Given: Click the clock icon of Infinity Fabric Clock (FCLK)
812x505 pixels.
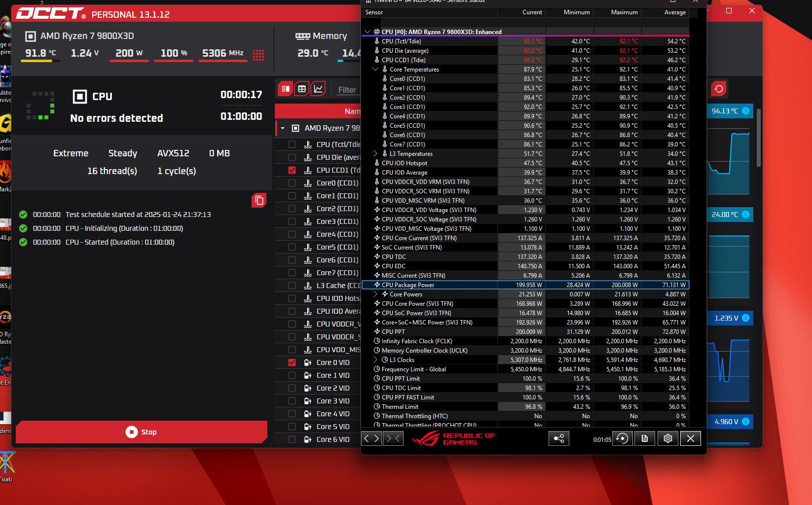Looking at the screenshot, I should click(377, 341).
